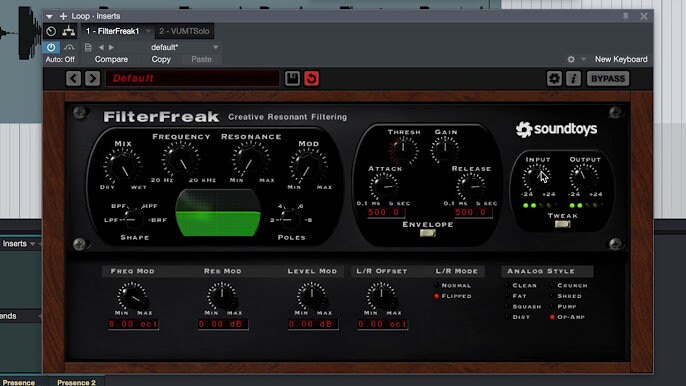This screenshot has height=386, width=686.
Task: Switch to the 2 - VUMTSolo tab
Action: tap(184, 31)
